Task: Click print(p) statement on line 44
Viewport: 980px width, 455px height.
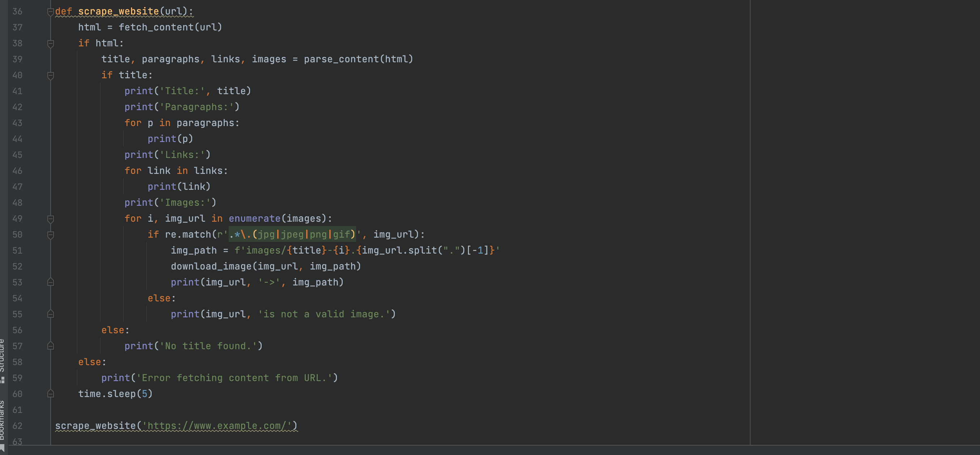Action: click(x=170, y=139)
